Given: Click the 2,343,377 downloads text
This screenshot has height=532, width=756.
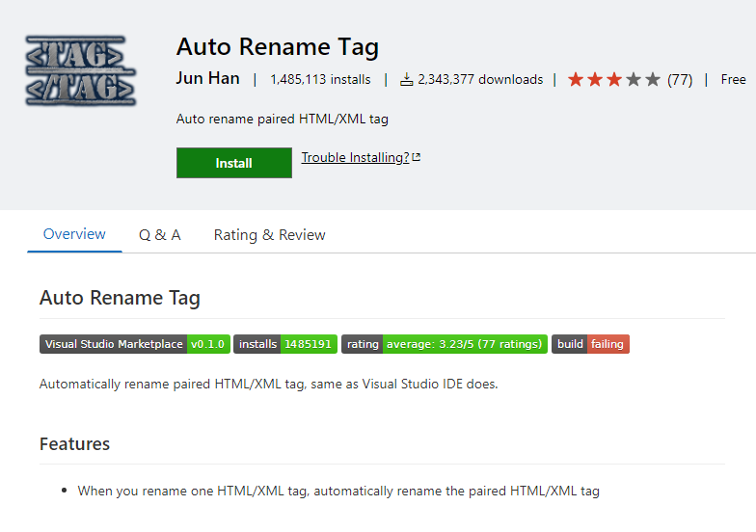Looking at the screenshot, I should (480, 79).
